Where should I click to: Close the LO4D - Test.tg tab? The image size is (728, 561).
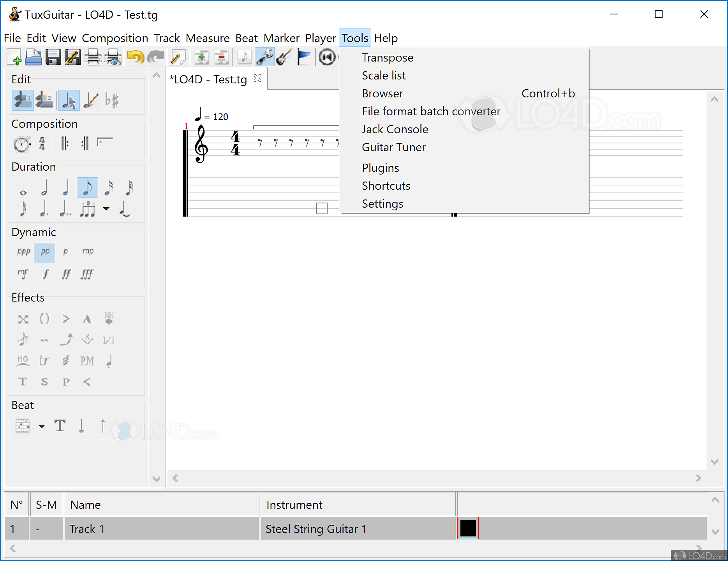pos(257,79)
